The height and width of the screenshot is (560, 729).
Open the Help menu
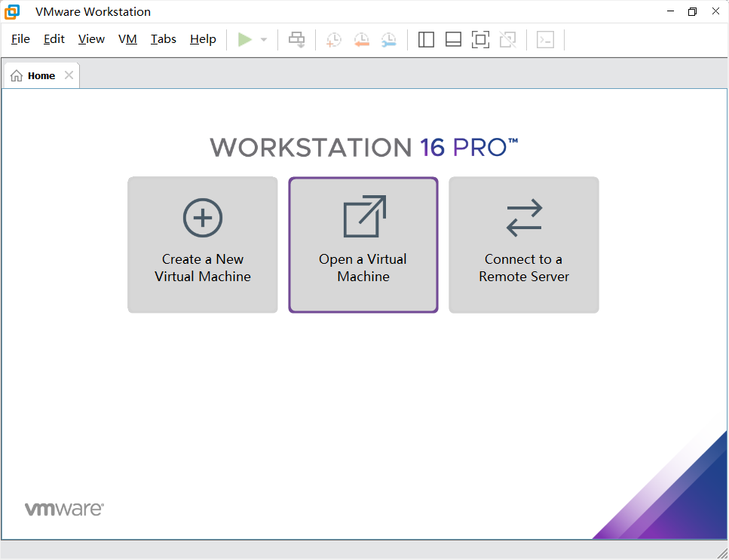click(x=203, y=39)
